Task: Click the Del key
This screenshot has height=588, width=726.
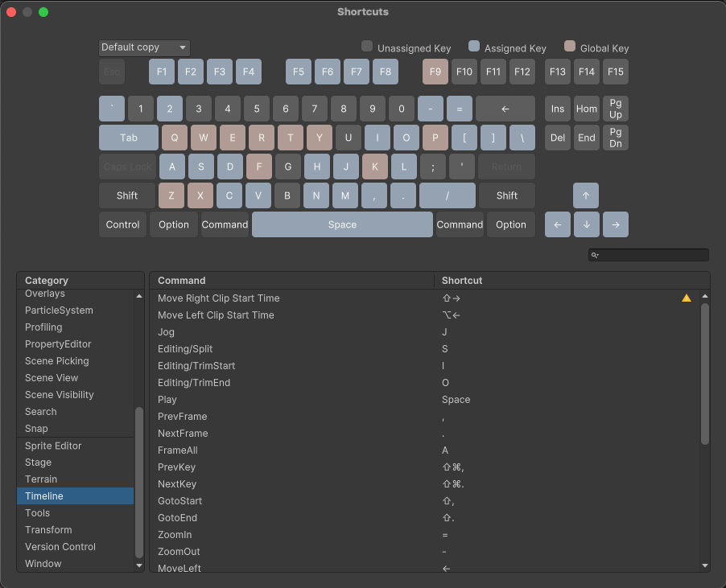Action: tap(557, 138)
